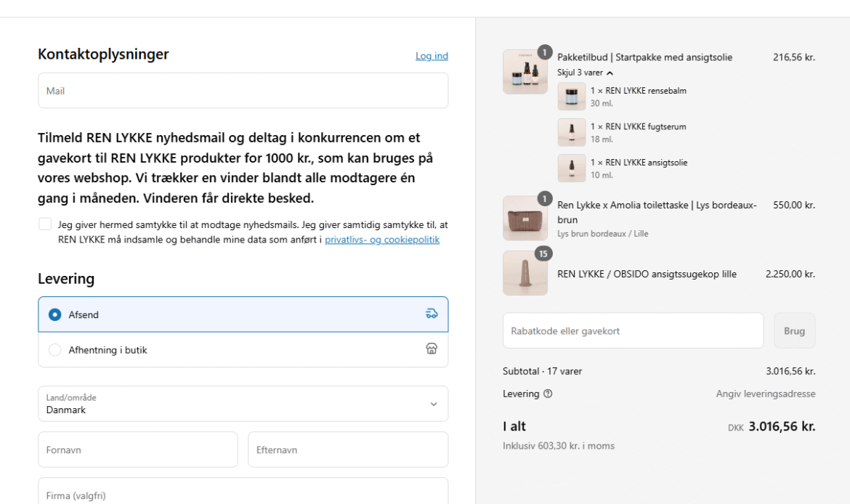850x504 pixels.
Task: Click the Pakketilbud | Startpakke med ansigtsolie title
Action: (x=644, y=57)
